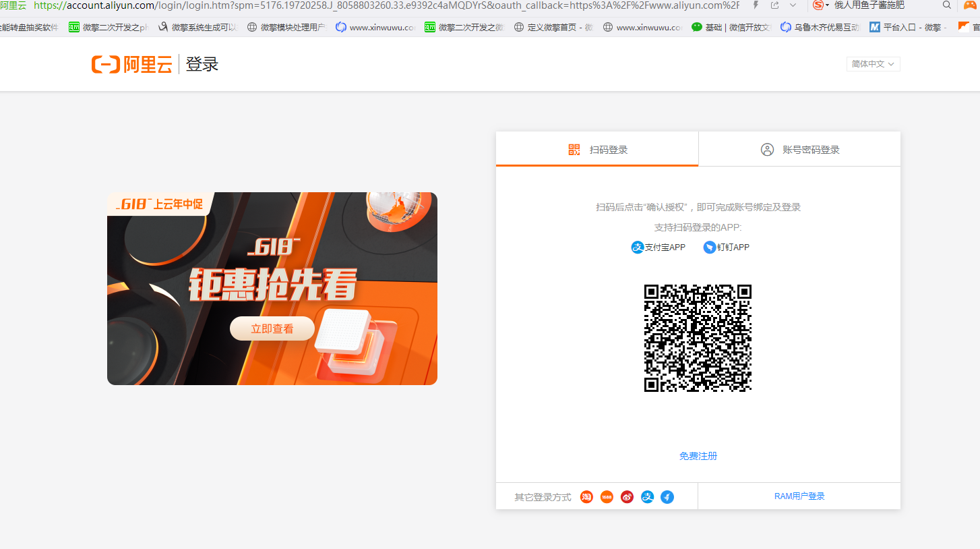Image resolution: width=980 pixels, height=549 pixels.
Task: Log in with the Alipay icon at bottom
Action: point(647,497)
